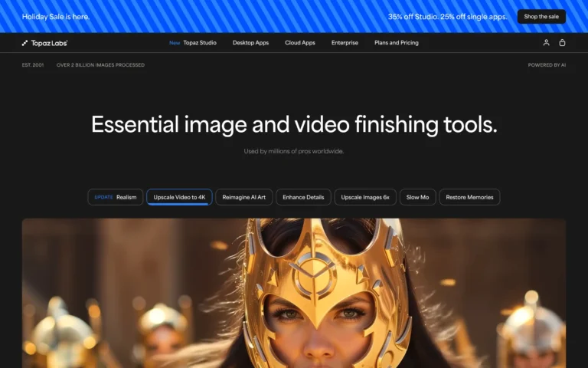588x368 pixels.
Task: Click the golden helmet hero video
Action: (x=294, y=294)
